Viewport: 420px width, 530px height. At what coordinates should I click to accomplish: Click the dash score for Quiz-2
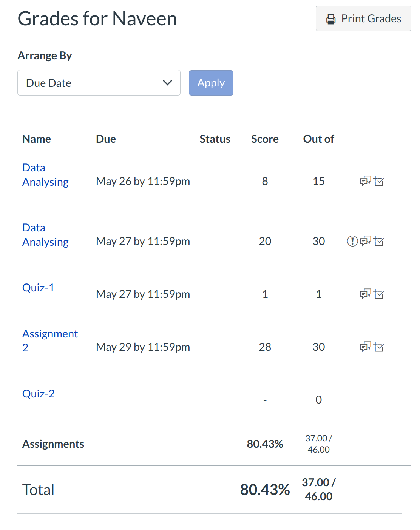coord(265,400)
